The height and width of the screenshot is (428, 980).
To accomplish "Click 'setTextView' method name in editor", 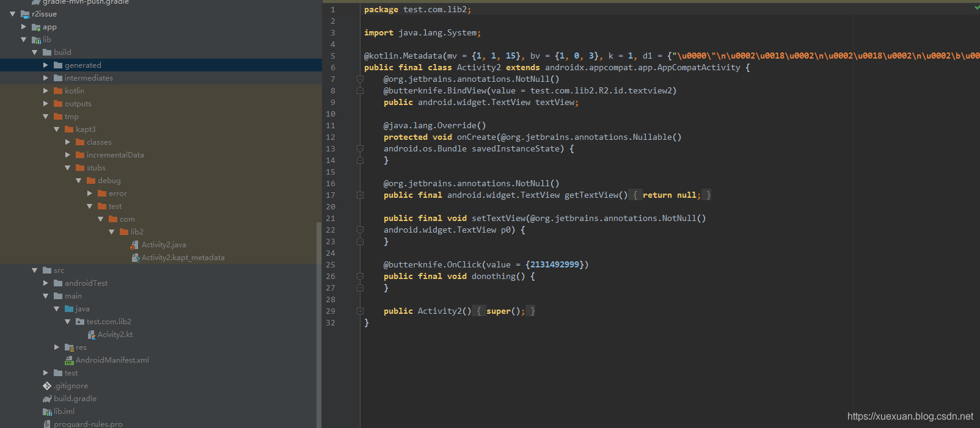I will coord(499,219).
